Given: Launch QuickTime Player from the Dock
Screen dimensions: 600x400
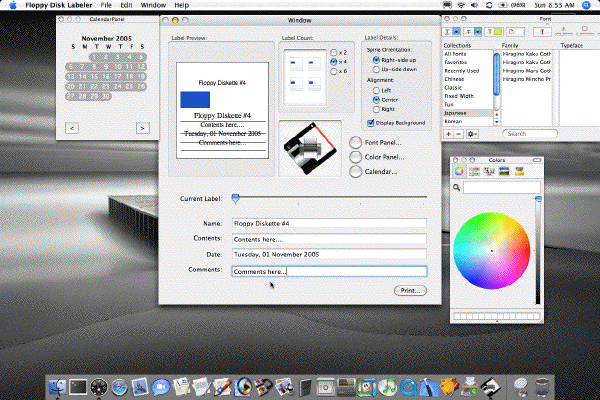Looking at the screenshot, I should coord(408,387).
